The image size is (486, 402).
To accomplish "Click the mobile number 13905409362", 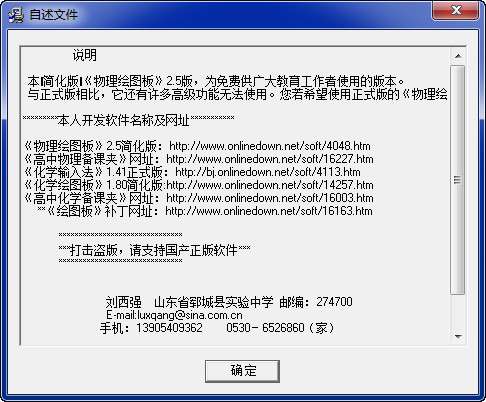I will click(169, 328).
